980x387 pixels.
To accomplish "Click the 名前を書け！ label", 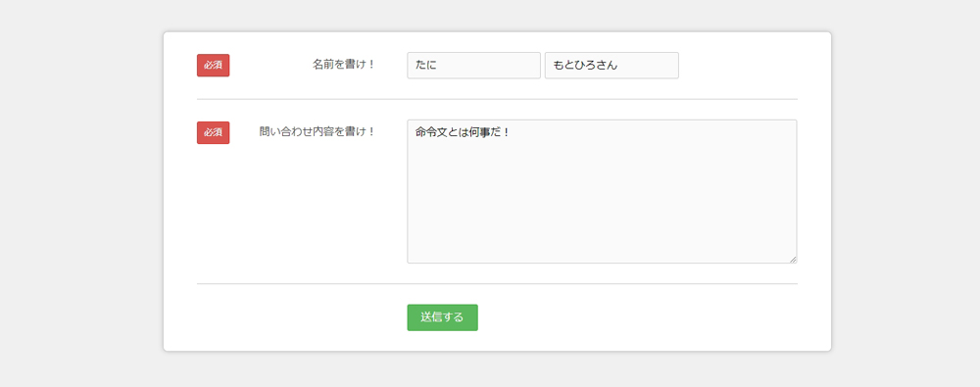I will point(344,65).
